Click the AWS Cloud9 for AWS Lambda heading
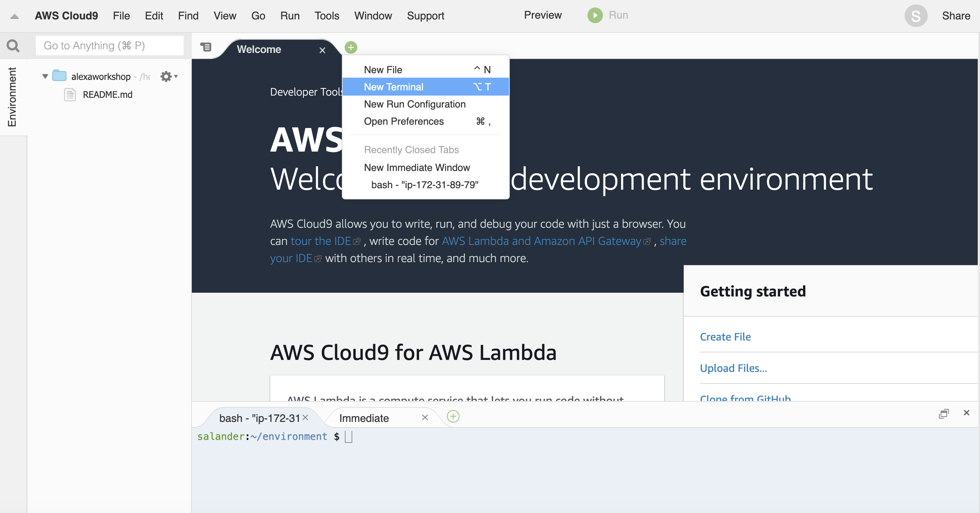The image size is (980, 513). coord(413,352)
